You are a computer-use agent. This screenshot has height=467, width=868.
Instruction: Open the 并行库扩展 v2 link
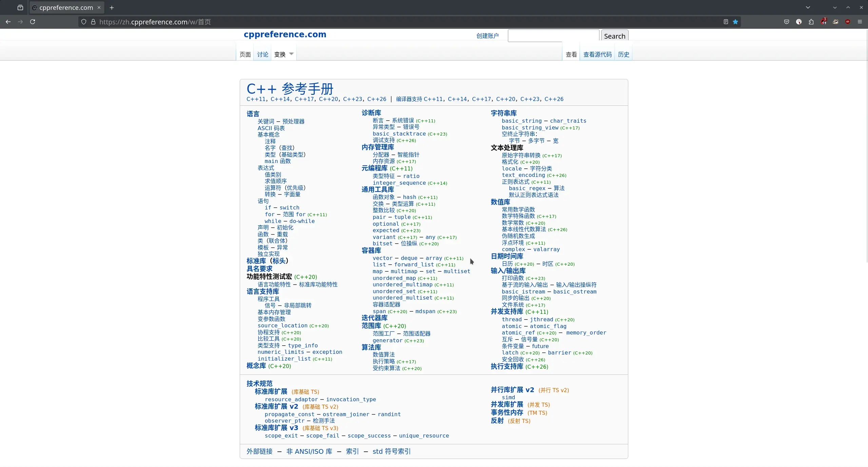[512, 390]
